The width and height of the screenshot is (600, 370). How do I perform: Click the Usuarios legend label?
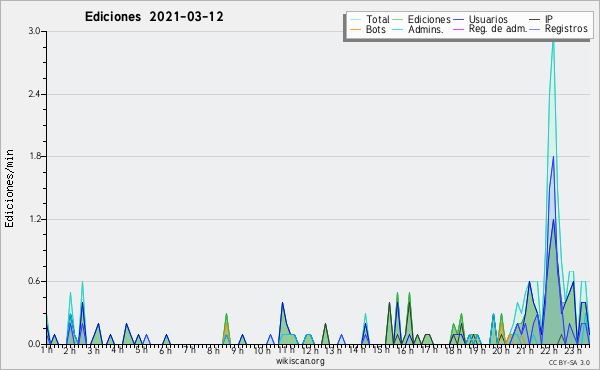(x=488, y=19)
